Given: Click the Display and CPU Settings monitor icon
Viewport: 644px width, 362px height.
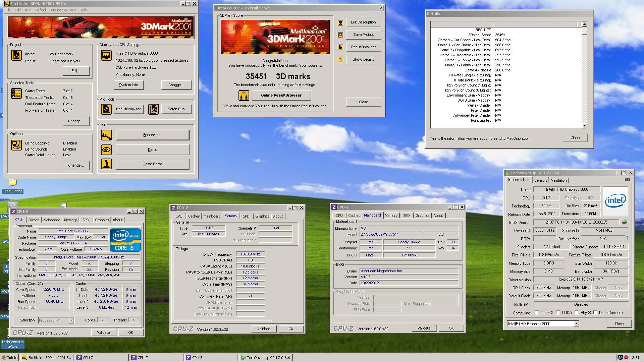Looking at the screenshot, I should point(106,55).
